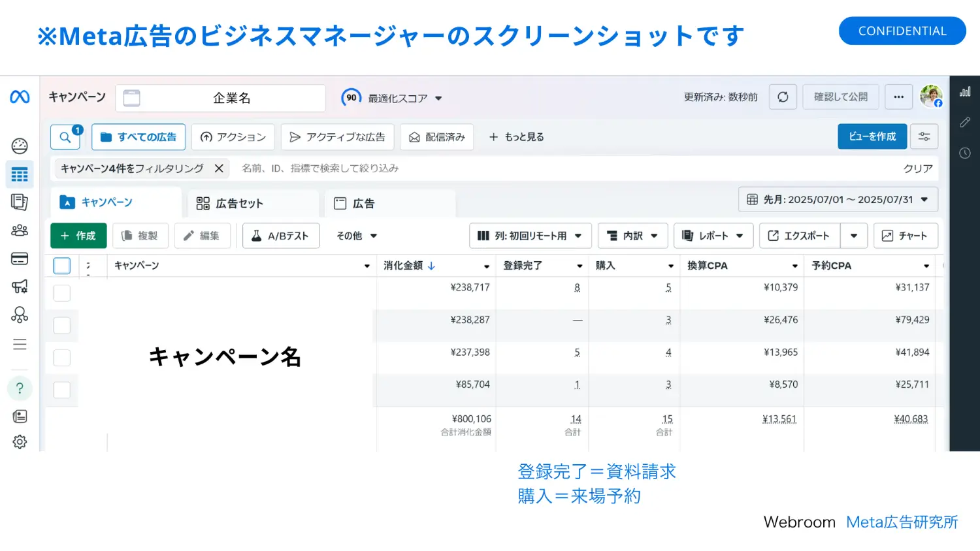980x551 pixels.
Task: Check the ¥85,704 campaign row checkbox
Action: (62, 390)
